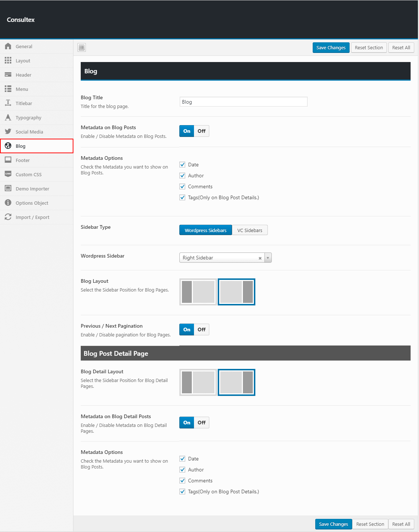The width and height of the screenshot is (419, 532).
Task: Open General settings via home icon
Action: pos(8,46)
